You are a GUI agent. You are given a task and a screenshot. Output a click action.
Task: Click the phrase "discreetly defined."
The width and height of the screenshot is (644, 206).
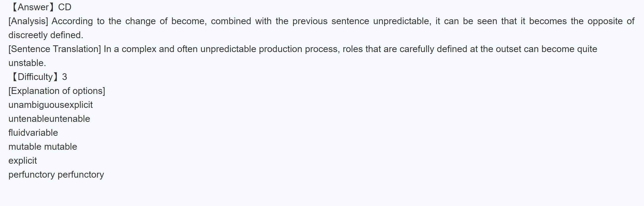46,35
